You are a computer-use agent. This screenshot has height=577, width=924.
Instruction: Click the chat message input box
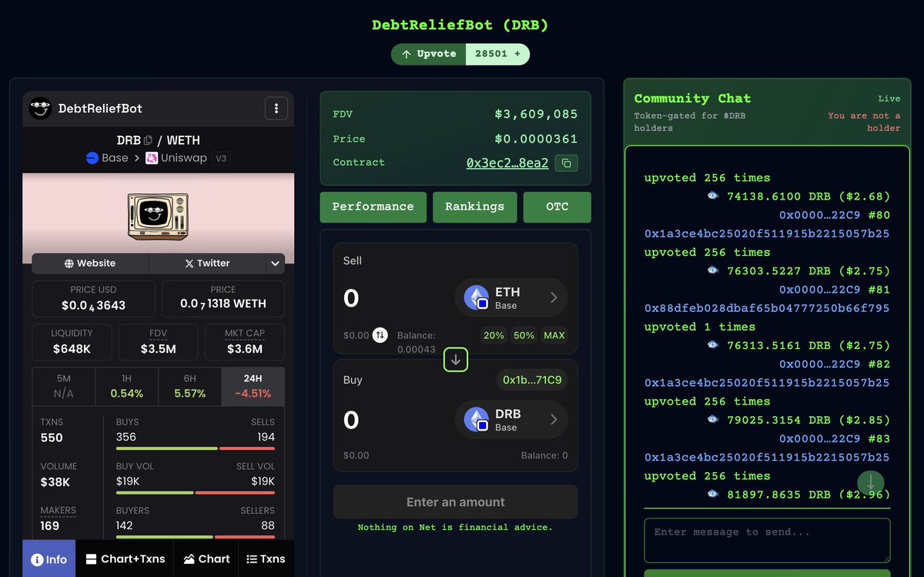pos(767,540)
